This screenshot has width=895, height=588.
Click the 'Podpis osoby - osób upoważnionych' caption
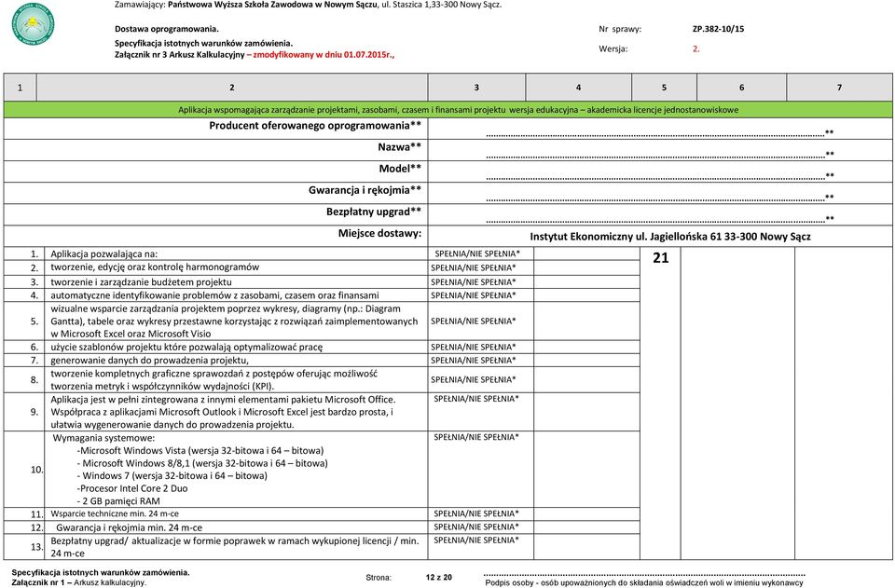point(644,582)
